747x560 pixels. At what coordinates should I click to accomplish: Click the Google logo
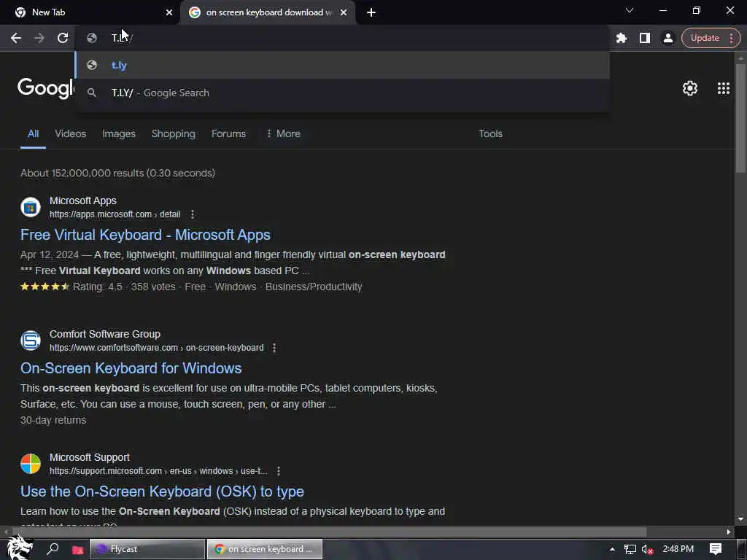click(x=46, y=88)
